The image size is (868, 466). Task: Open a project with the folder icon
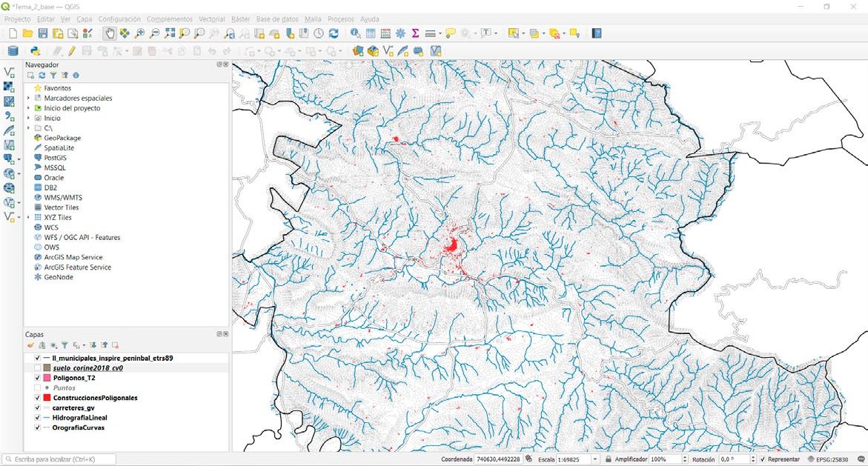(27, 33)
